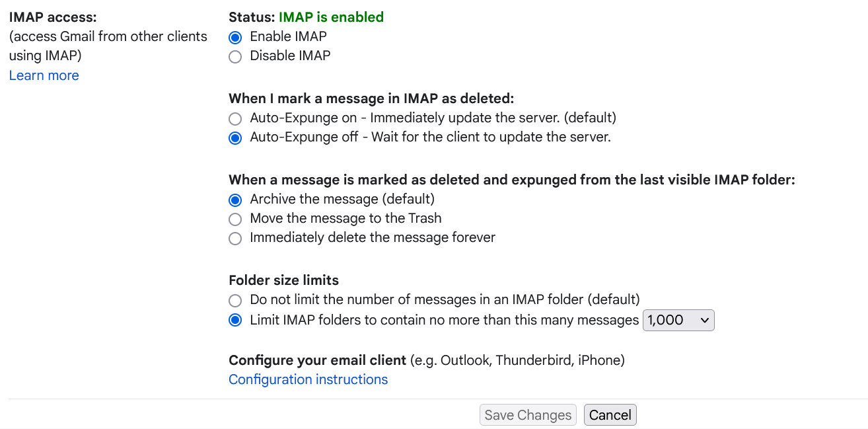The image size is (868, 429).
Task: Click the Configure your email client text
Action: [317, 360]
